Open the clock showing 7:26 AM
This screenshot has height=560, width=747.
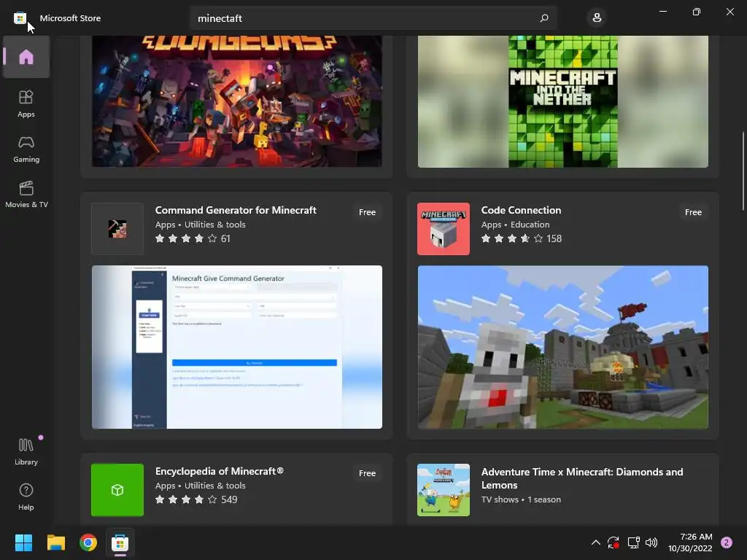690,542
